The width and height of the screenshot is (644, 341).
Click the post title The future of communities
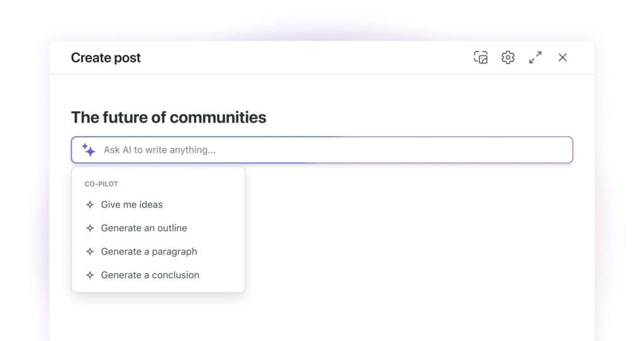tap(169, 117)
